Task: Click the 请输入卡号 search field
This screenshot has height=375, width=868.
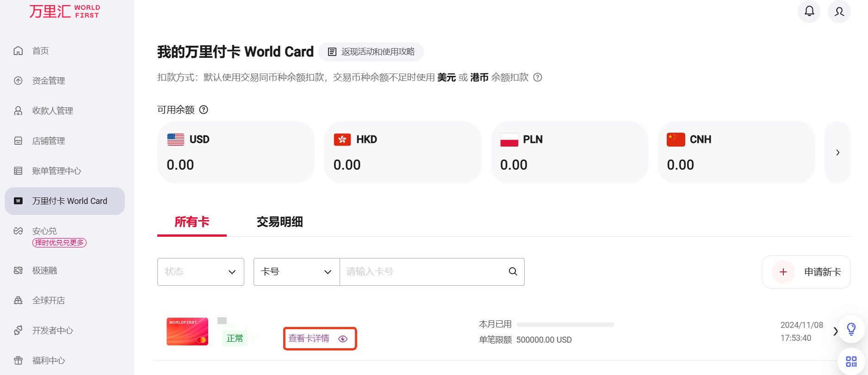Action: [x=423, y=272]
